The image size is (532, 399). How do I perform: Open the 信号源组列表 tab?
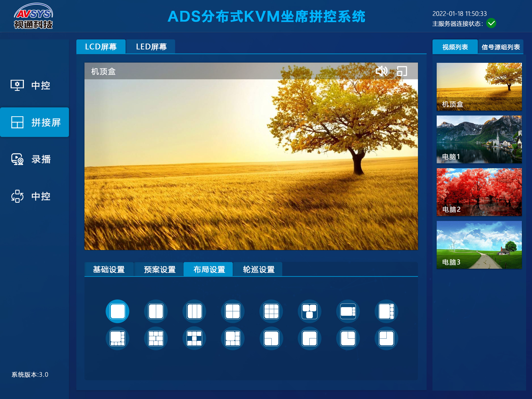click(x=500, y=47)
